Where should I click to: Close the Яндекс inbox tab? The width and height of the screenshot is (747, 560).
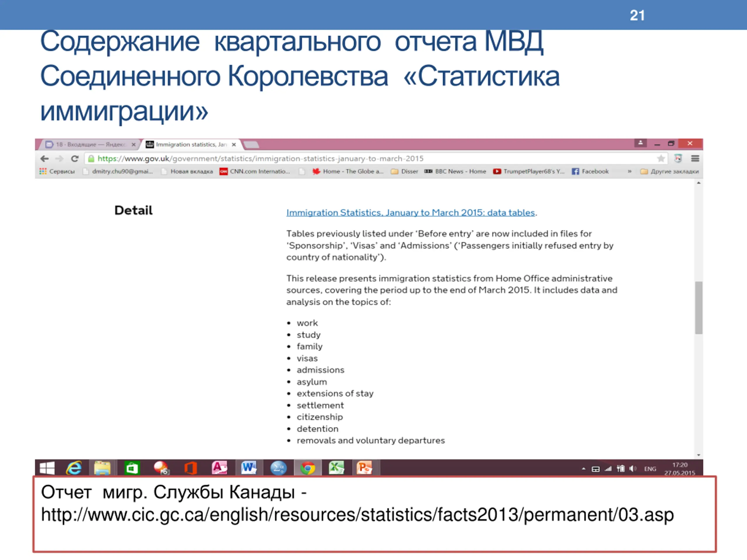click(x=133, y=144)
